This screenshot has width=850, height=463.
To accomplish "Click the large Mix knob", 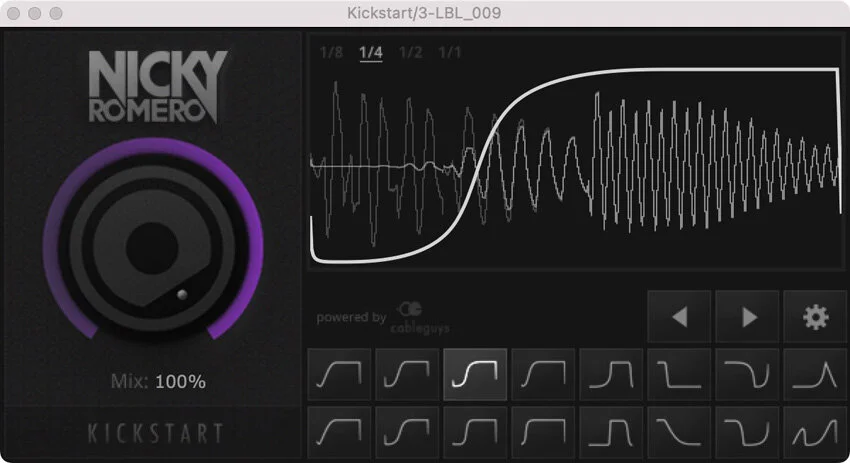I will (153, 248).
